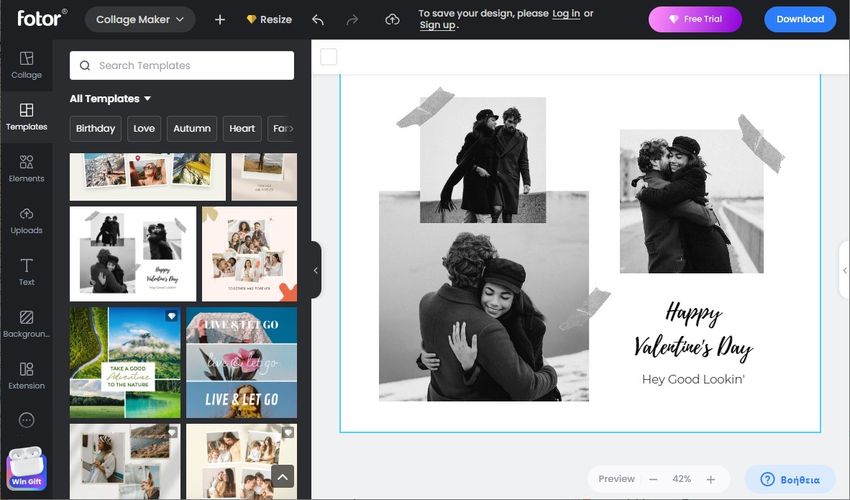
Task: Select the Autumn category tag
Action: 192,128
